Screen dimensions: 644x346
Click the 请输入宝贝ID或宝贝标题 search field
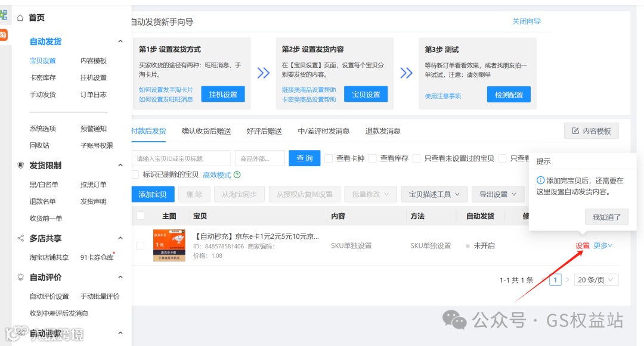pyautogui.click(x=181, y=158)
